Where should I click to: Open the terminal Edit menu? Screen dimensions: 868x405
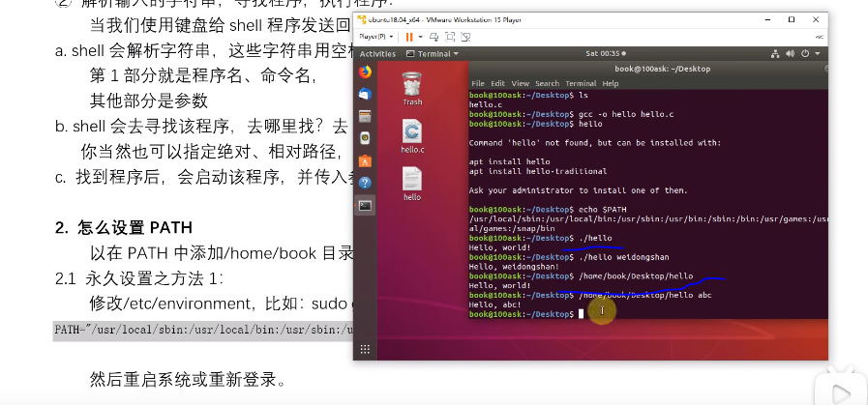(x=497, y=83)
